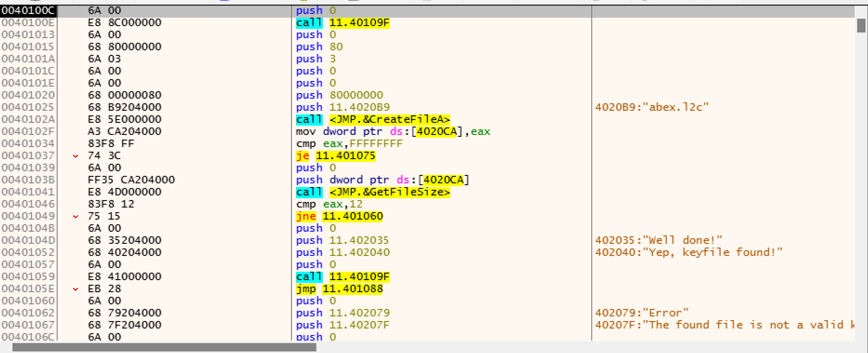This screenshot has height=353, width=868.
Task: Select mov dword ptr ds:[4020CA],eax
Action: pos(393,132)
